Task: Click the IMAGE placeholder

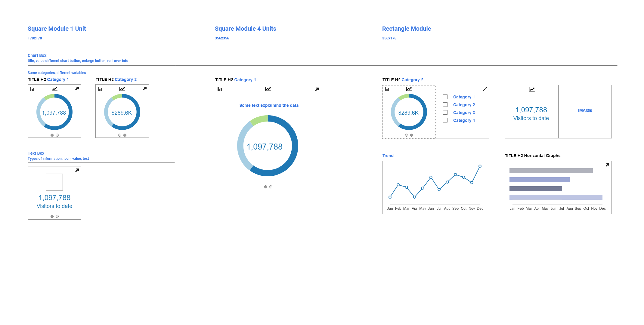Action: coord(585,110)
